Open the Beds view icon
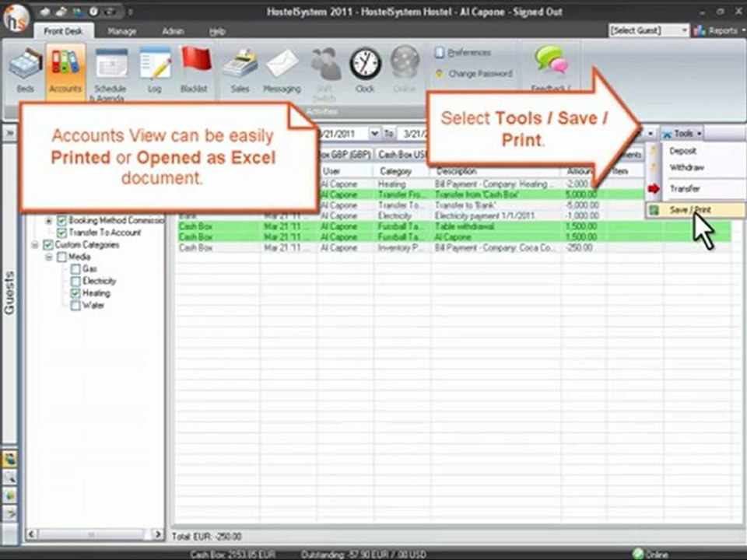Image resolution: width=747 pixels, height=560 pixels. (25, 63)
